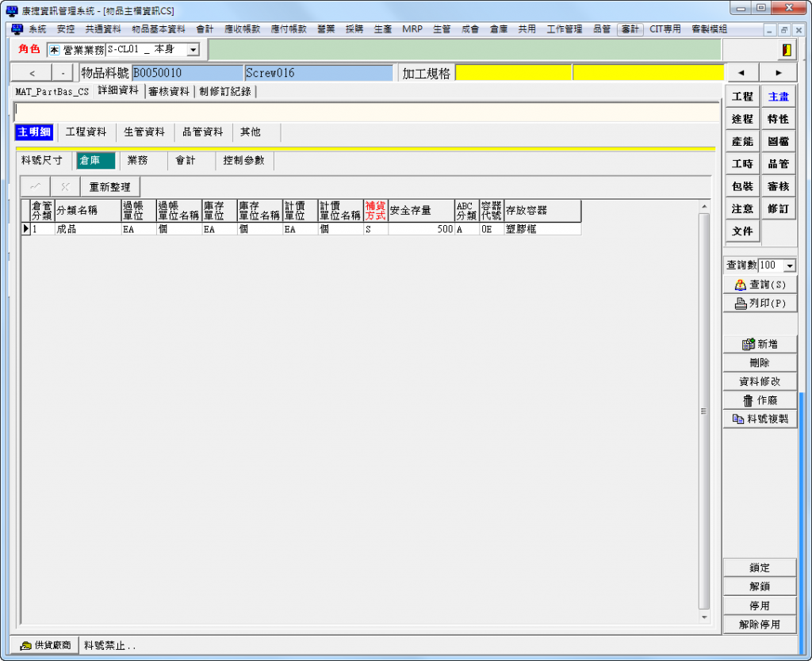Viewport: 812px width, 661px height.
Task: Click the 物品料號 input field B0050010
Action: tap(187, 73)
